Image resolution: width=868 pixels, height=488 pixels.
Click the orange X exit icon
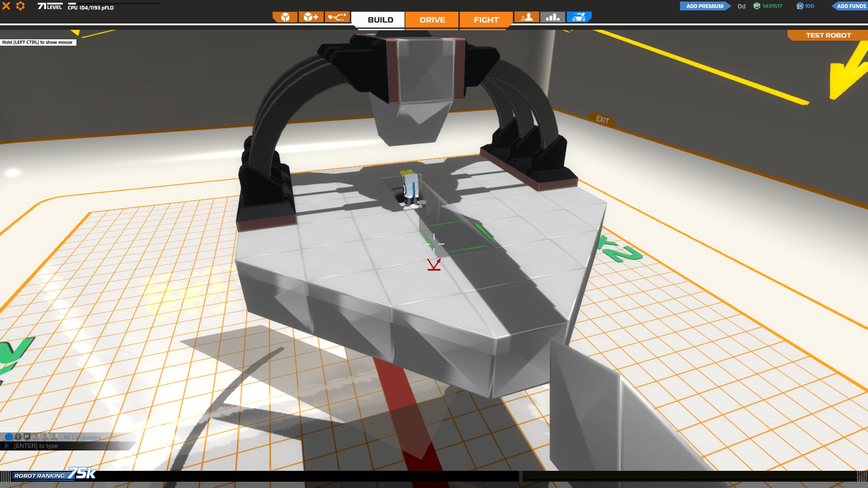tap(6, 6)
